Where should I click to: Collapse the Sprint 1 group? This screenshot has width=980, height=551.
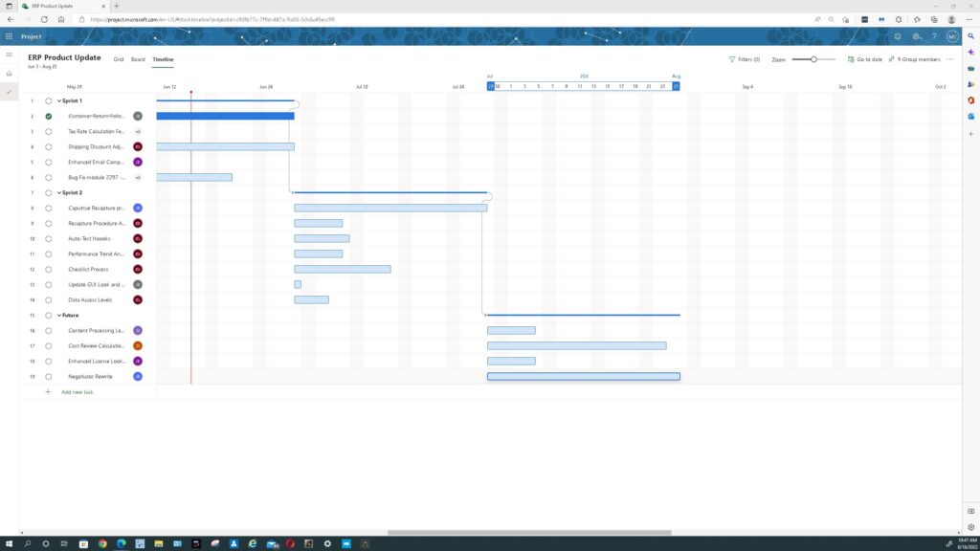[59, 100]
